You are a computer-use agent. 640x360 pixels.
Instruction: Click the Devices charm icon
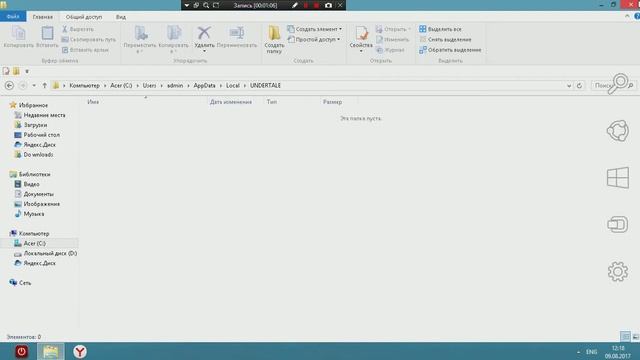pyautogui.click(x=618, y=224)
